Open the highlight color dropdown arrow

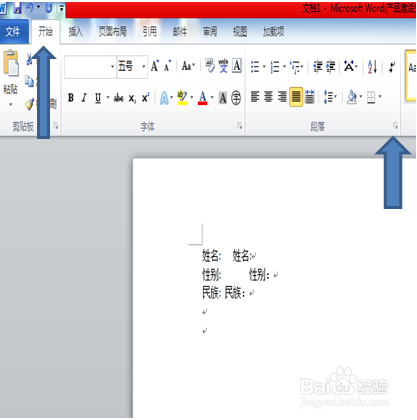click(192, 98)
